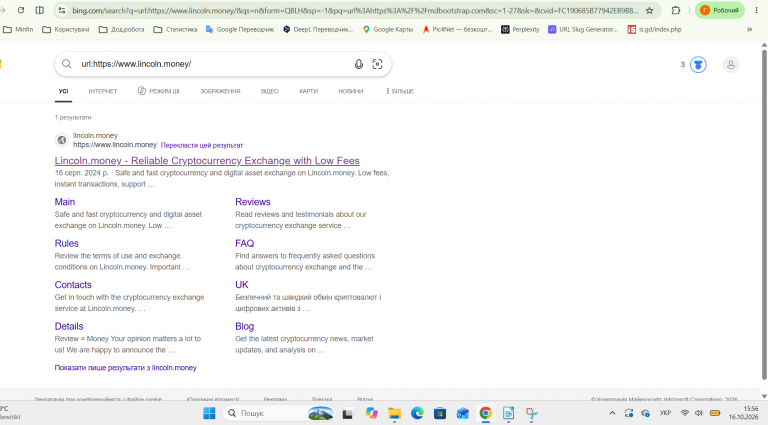Select the browser address bar URL
Screen dimensions: 768x425
point(355,10)
